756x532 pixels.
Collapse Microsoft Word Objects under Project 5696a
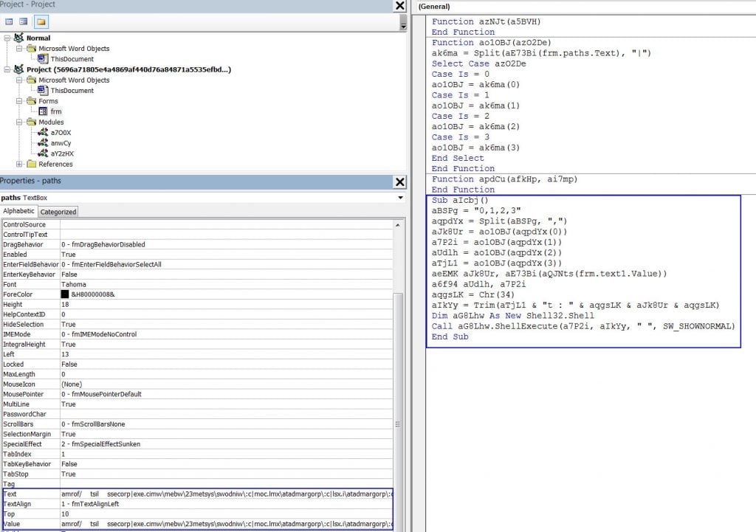click(x=19, y=80)
